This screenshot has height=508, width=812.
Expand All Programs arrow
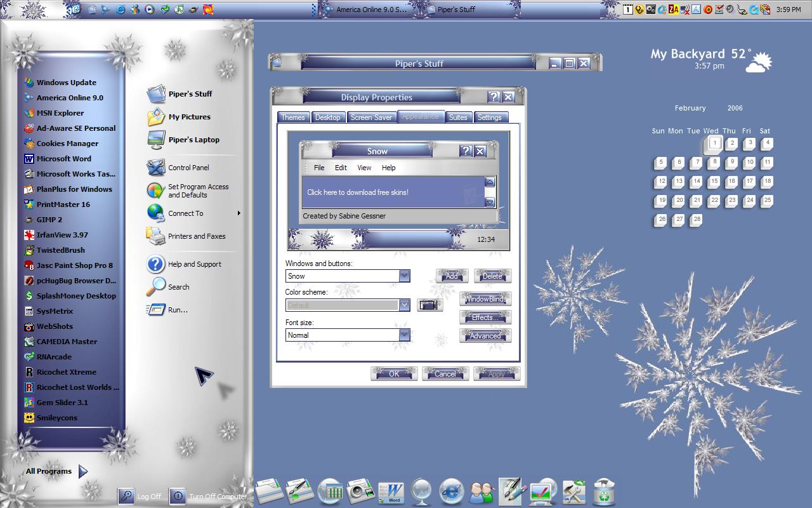click(x=83, y=471)
